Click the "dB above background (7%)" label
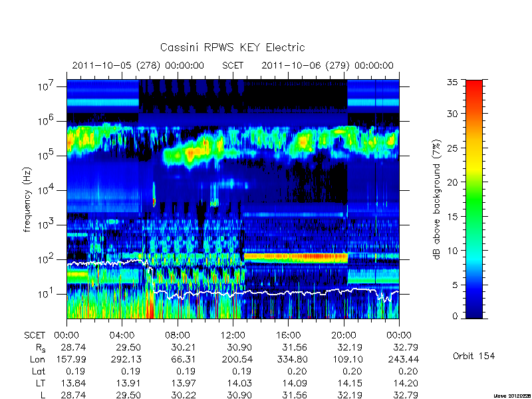 click(x=438, y=199)
